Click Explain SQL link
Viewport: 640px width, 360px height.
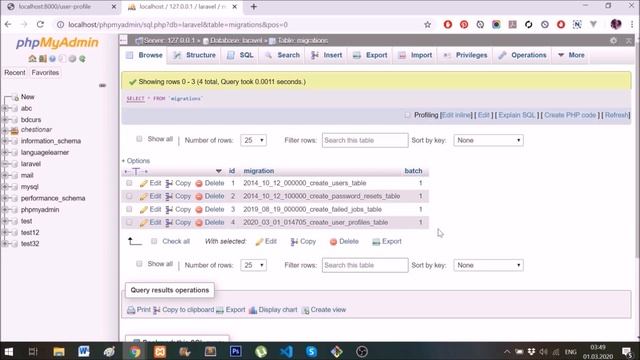(517, 115)
